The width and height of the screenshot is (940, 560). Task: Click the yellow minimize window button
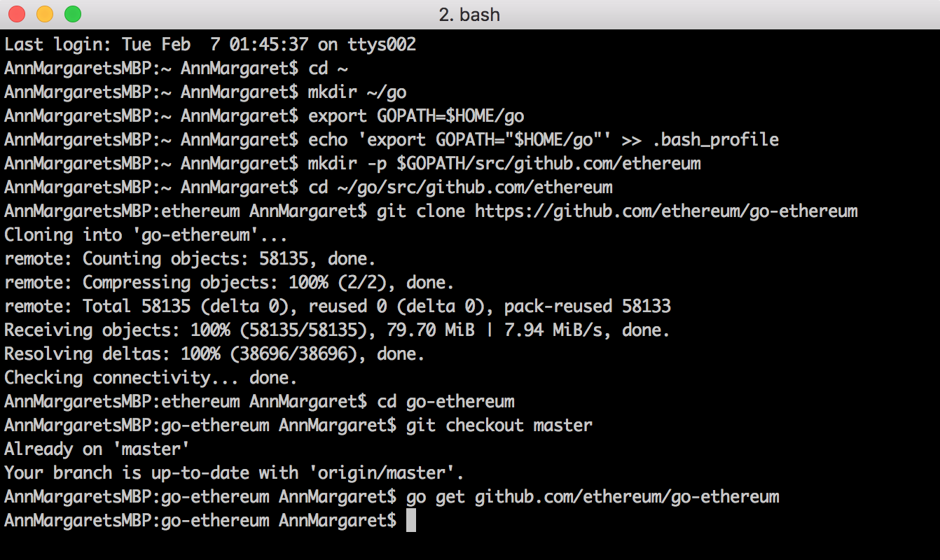pos(45,14)
